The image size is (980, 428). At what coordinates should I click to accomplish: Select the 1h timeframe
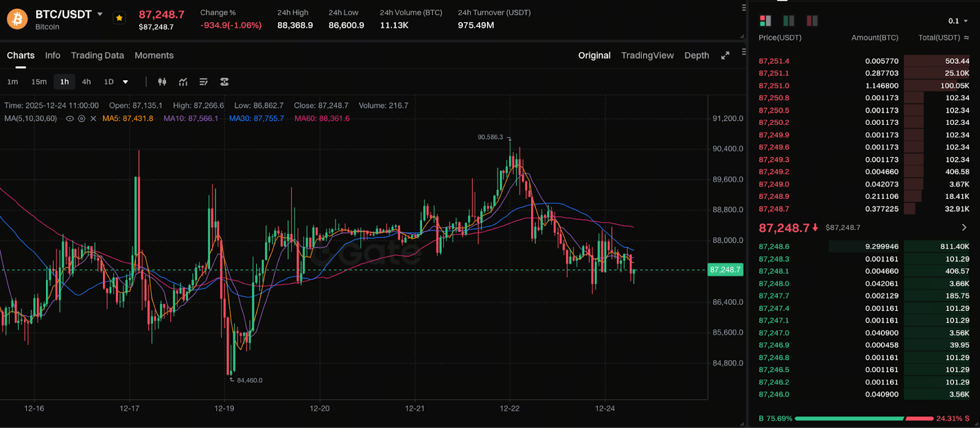tap(64, 81)
